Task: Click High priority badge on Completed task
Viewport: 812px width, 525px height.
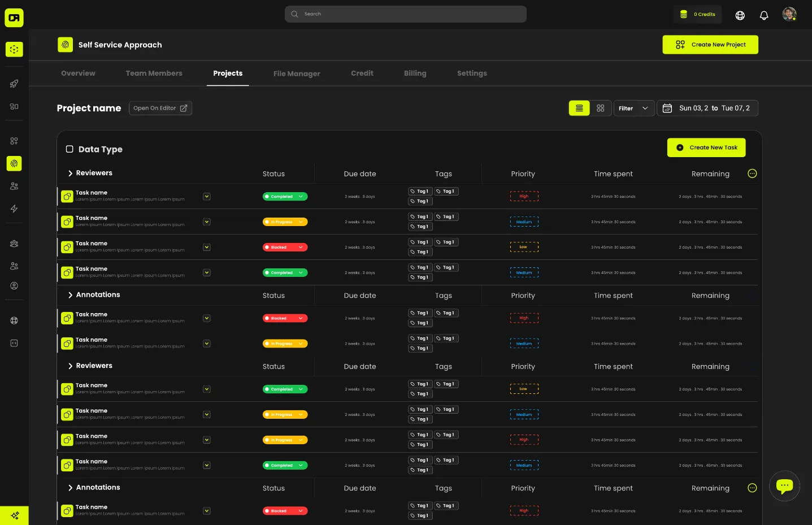Action: click(524, 196)
